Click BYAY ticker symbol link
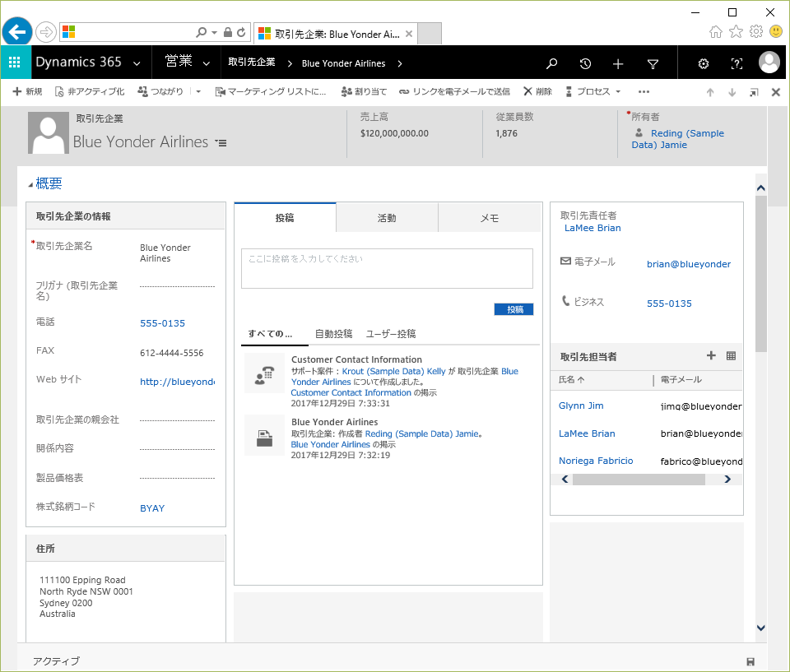 pyautogui.click(x=152, y=508)
